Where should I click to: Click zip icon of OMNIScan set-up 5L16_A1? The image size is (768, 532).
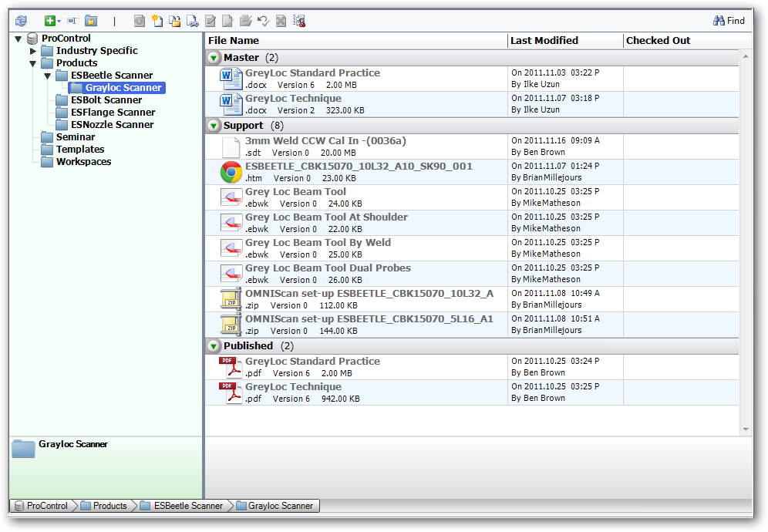[x=231, y=325]
